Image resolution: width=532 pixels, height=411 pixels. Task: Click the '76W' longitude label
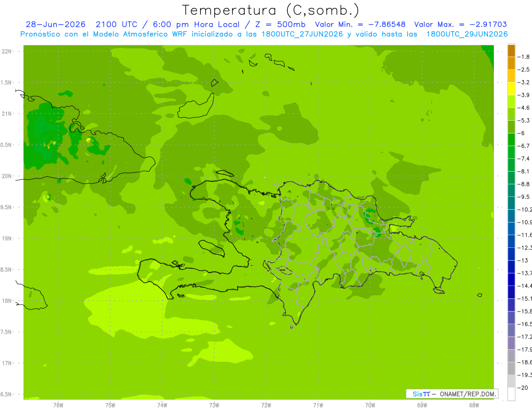tap(58, 405)
